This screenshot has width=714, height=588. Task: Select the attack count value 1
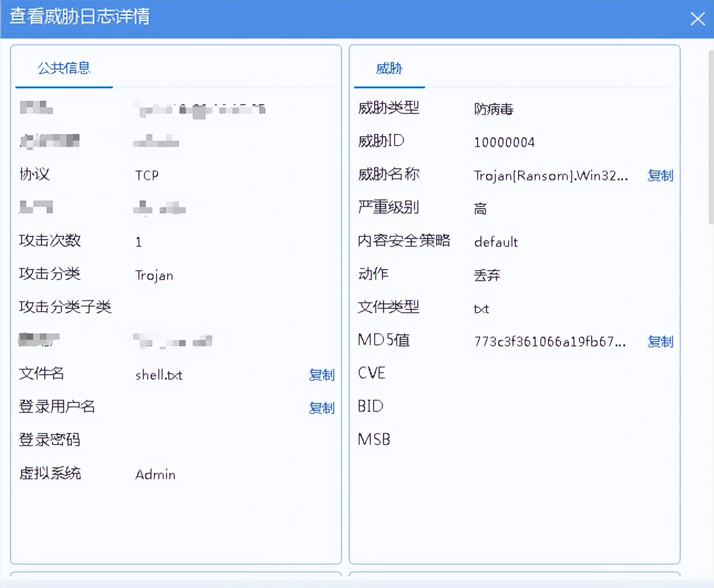click(138, 242)
